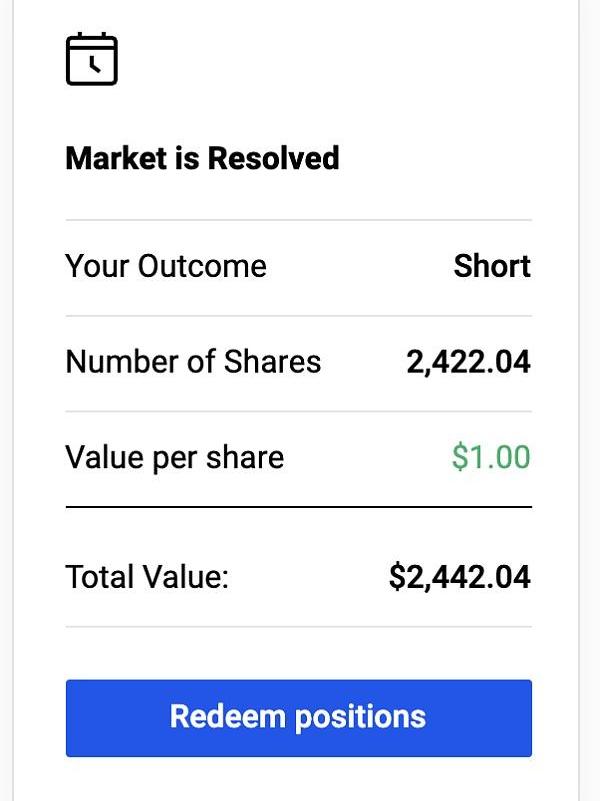Click the Total Value label
The width and height of the screenshot is (600, 801).
[x=147, y=577]
